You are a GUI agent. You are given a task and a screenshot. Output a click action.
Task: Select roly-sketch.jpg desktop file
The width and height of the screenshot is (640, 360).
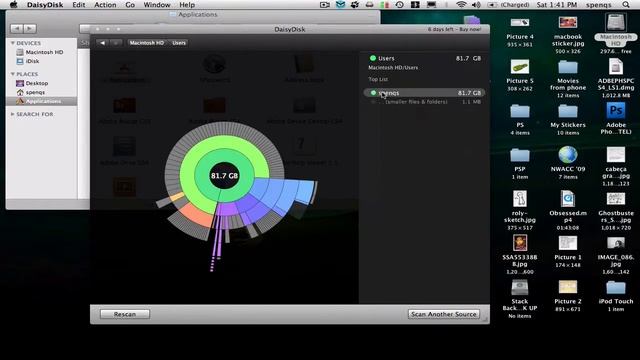520,199
